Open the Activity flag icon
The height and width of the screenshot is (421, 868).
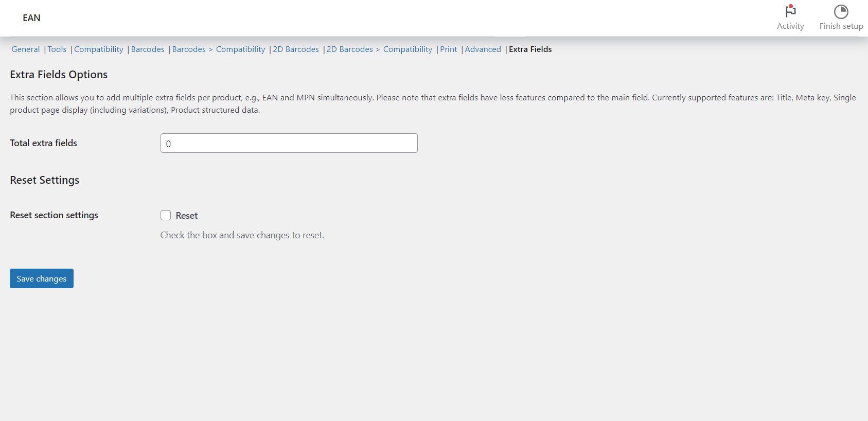790,11
